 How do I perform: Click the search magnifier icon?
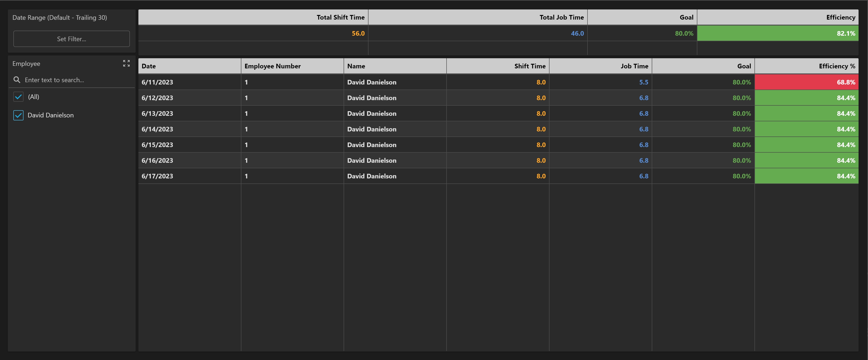pyautogui.click(x=17, y=80)
